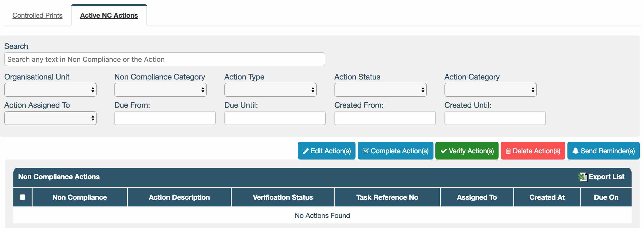This screenshot has height=228, width=644.
Task: Open the Action Category dropdown
Action: [x=490, y=90]
